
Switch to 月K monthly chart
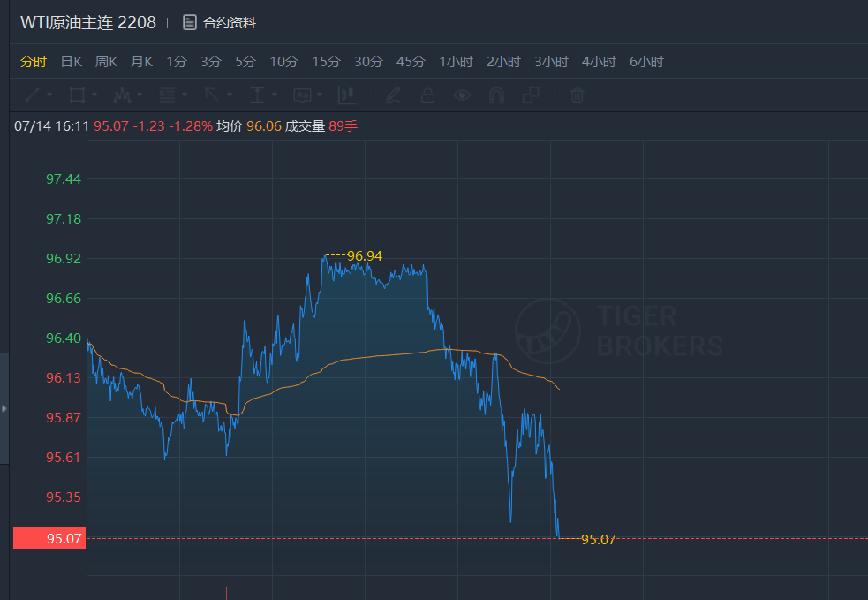(x=141, y=62)
